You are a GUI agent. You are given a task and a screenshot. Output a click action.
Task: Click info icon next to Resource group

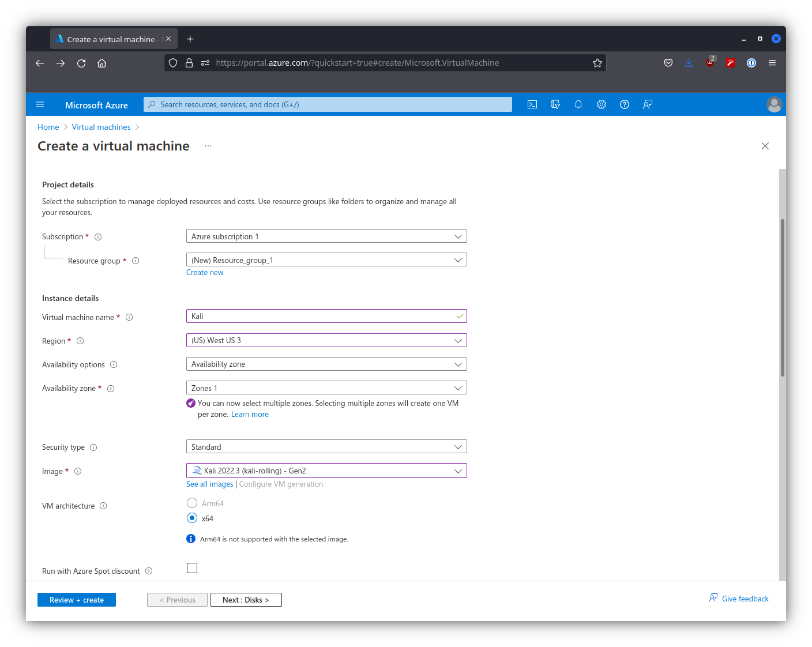click(x=136, y=261)
